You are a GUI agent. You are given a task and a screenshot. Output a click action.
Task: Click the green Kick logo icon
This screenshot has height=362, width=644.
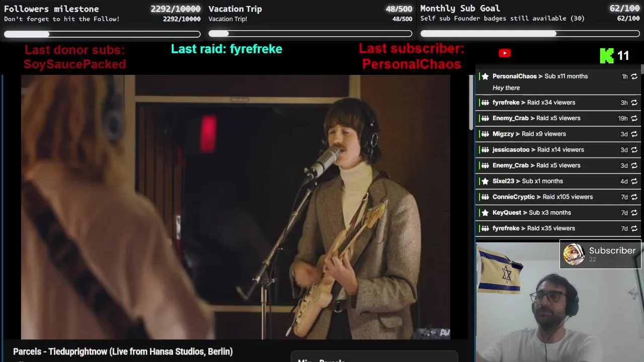(x=607, y=56)
